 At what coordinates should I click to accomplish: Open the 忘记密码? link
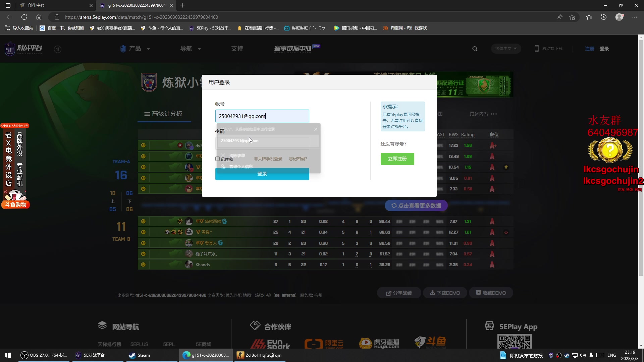click(298, 159)
